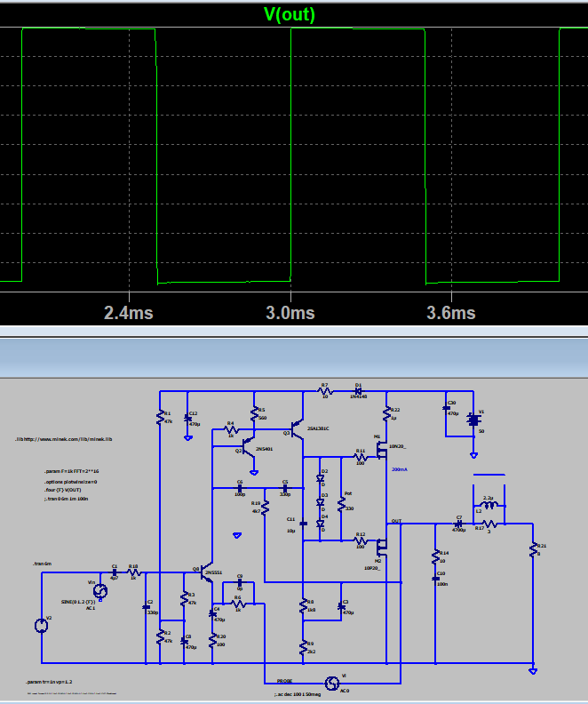Select MOSFET M1 10N20
588x704 pixels.
pos(382,449)
